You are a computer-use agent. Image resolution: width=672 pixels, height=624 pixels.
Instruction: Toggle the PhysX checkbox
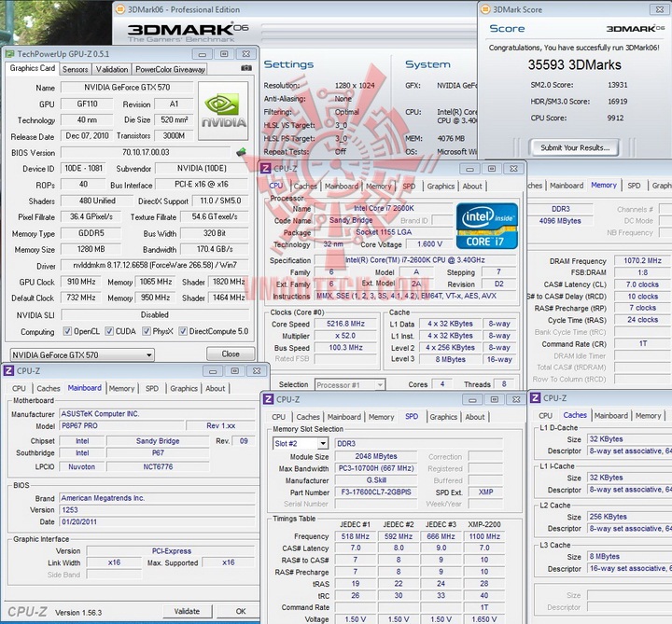pyautogui.click(x=147, y=331)
